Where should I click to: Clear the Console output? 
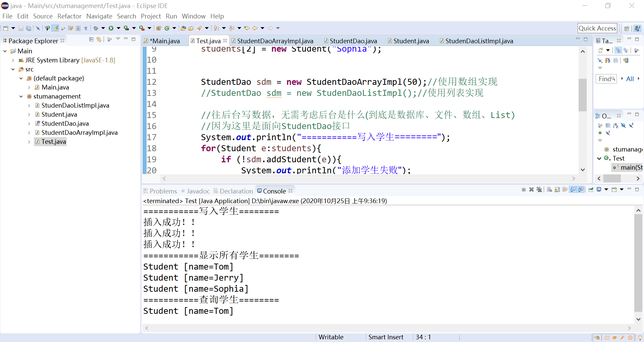(549, 189)
